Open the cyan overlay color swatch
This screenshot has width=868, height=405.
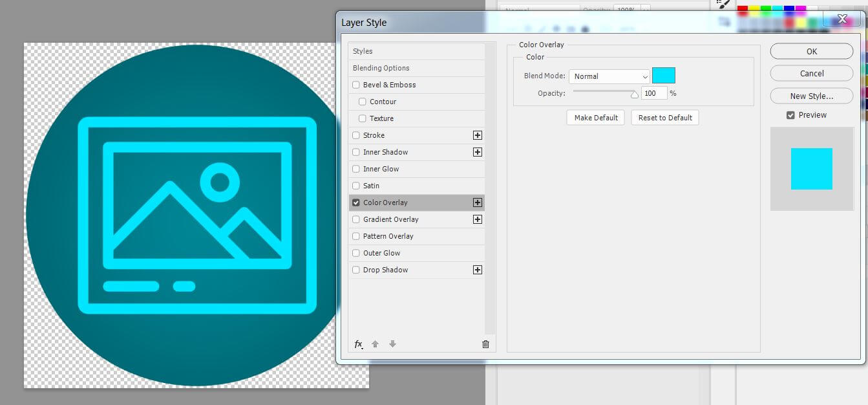pyautogui.click(x=663, y=76)
